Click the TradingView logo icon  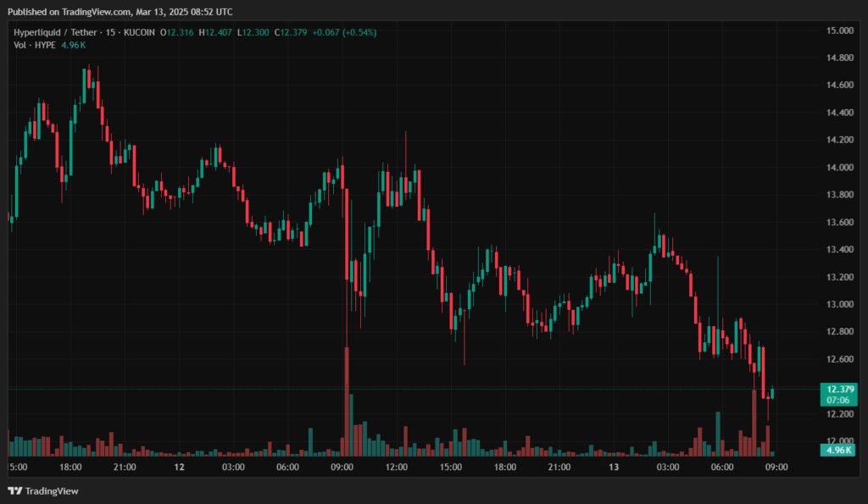[x=14, y=491]
